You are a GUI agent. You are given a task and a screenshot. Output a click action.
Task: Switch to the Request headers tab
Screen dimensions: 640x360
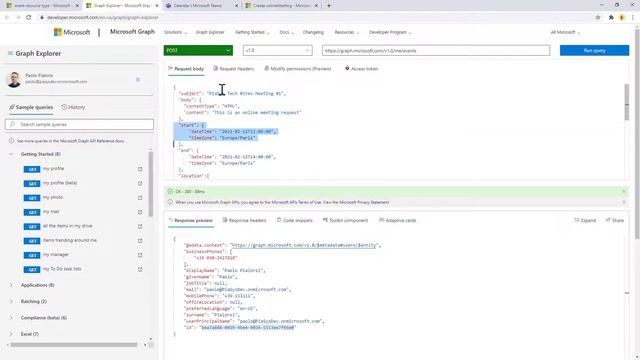coord(233,69)
